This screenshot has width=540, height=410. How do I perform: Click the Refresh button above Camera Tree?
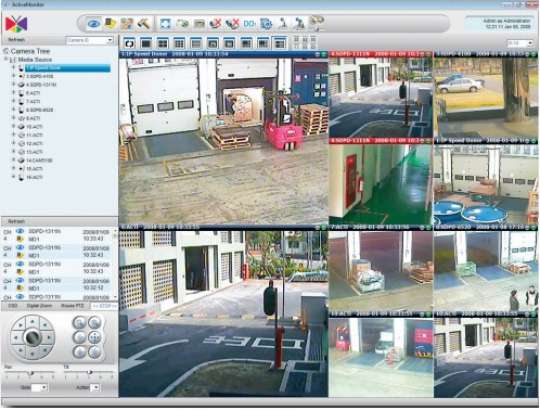coord(16,40)
